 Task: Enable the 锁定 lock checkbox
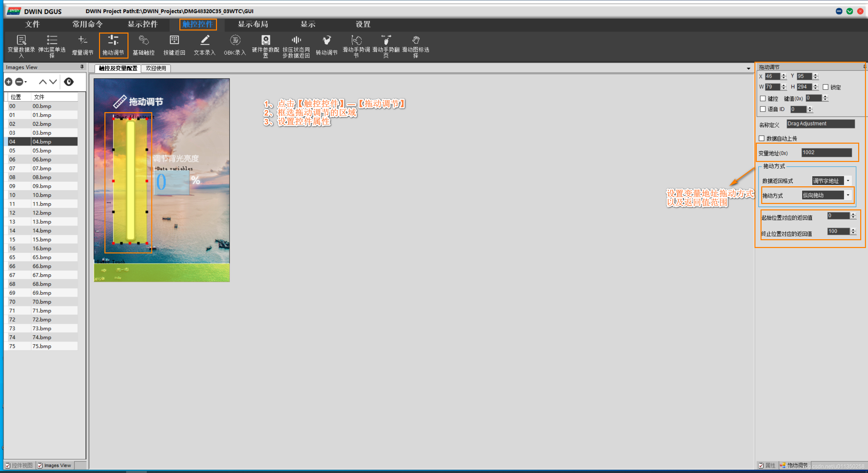tap(826, 87)
